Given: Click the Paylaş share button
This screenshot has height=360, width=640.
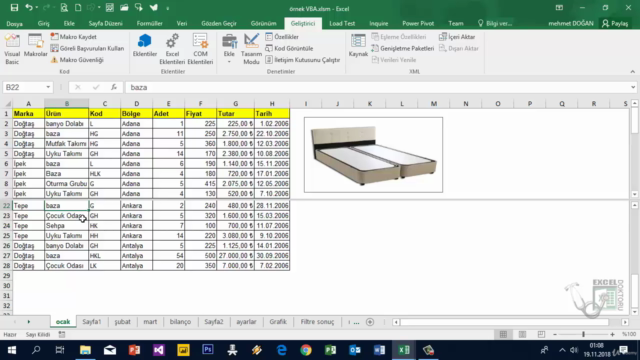Looking at the screenshot, I should tap(615, 24).
